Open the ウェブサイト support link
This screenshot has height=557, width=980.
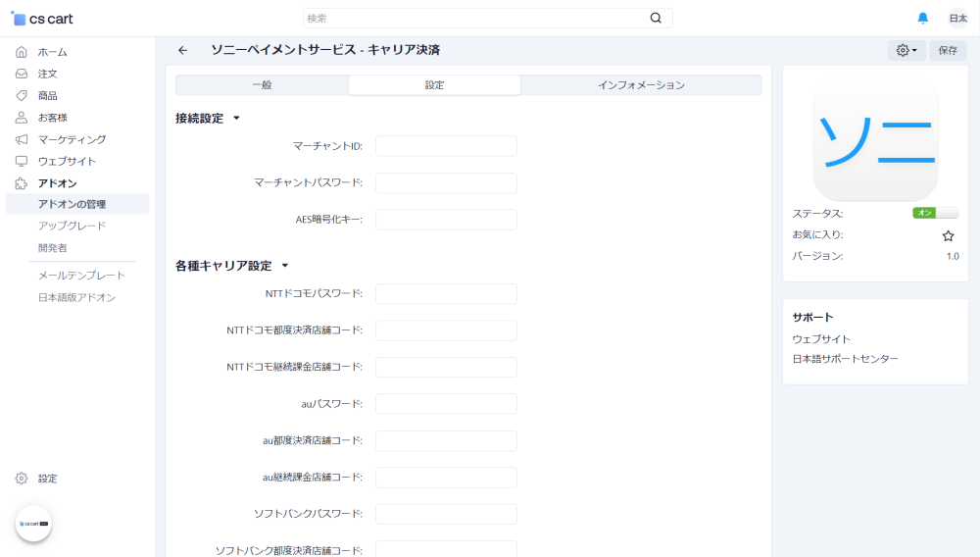point(821,339)
